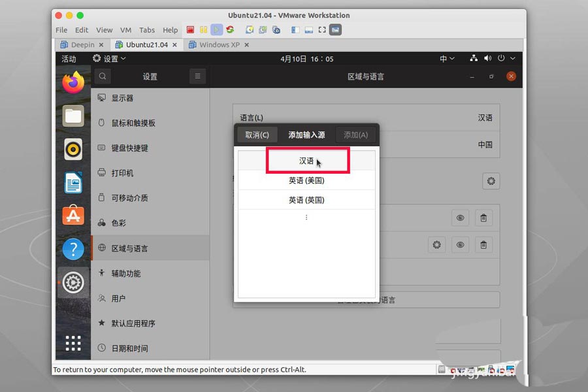Click the trash icon to remove an input source
The height and width of the screenshot is (392, 588).
pyautogui.click(x=483, y=218)
